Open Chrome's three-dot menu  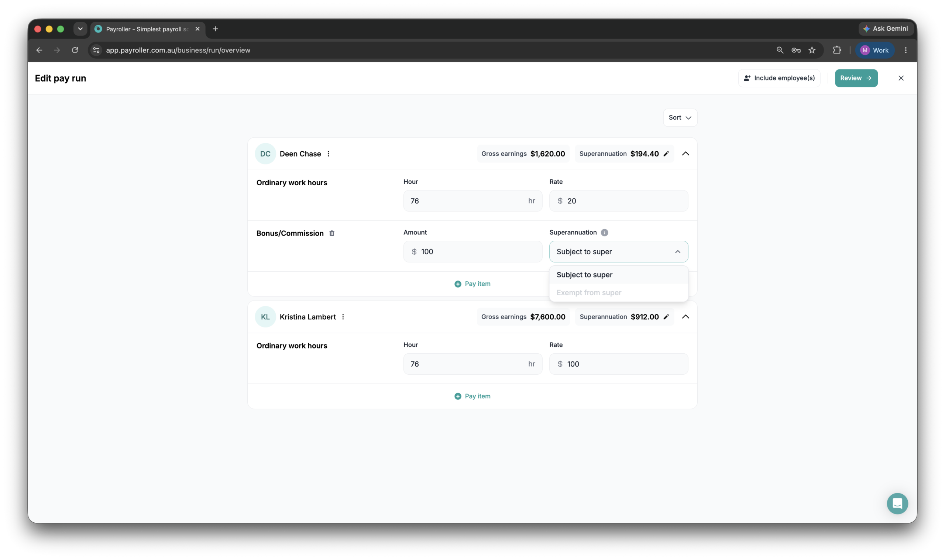click(x=906, y=50)
